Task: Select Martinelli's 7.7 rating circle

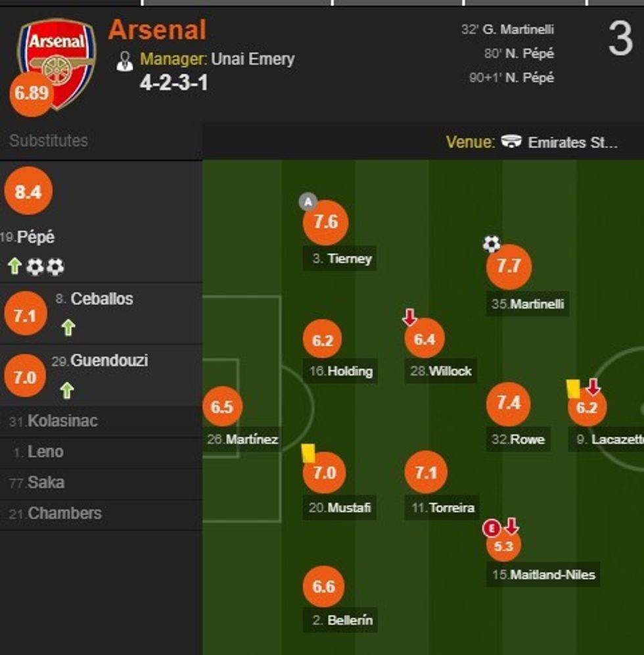Action: [509, 266]
